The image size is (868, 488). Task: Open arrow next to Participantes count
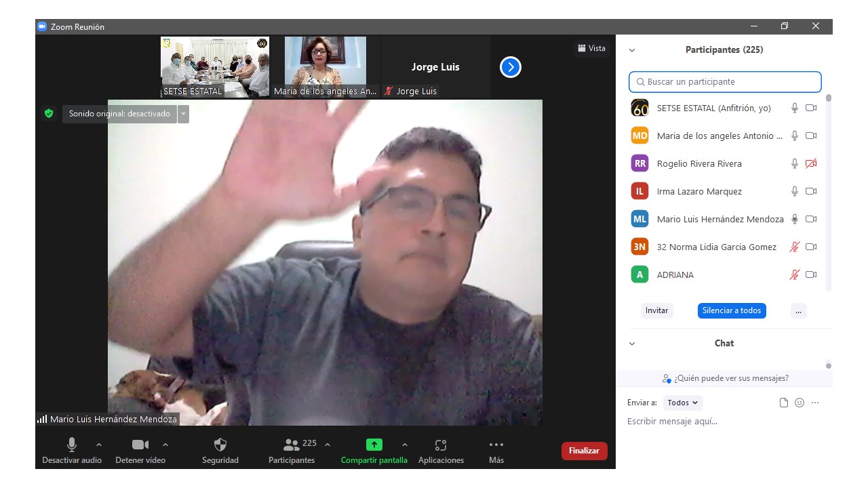(328, 445)
